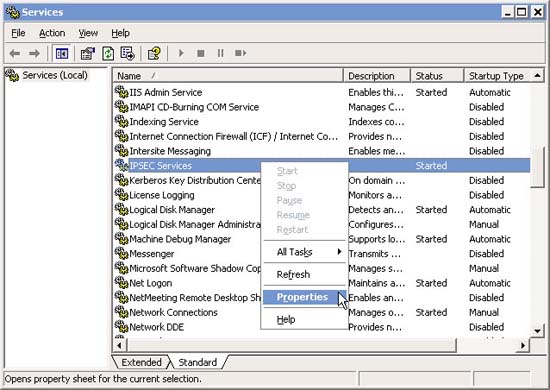Click gear icon beside Network DDE
This screenshot has width=550, height=390.
(121, 327)
